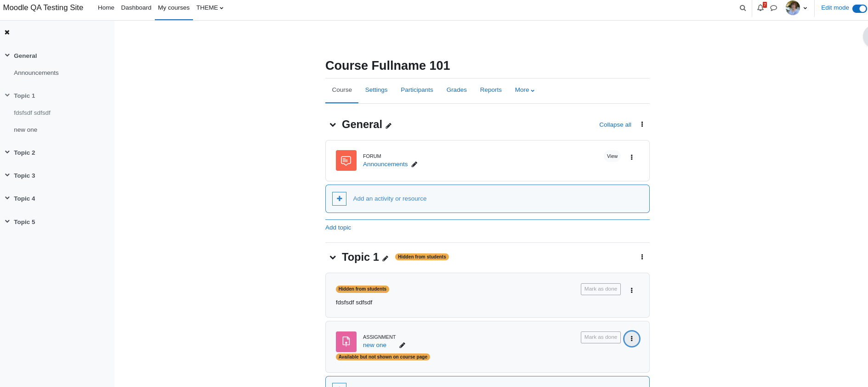
Task: Click Hidden from students badge on fdsfsdf sdfsdf
Action: click(x=363, y=289)
